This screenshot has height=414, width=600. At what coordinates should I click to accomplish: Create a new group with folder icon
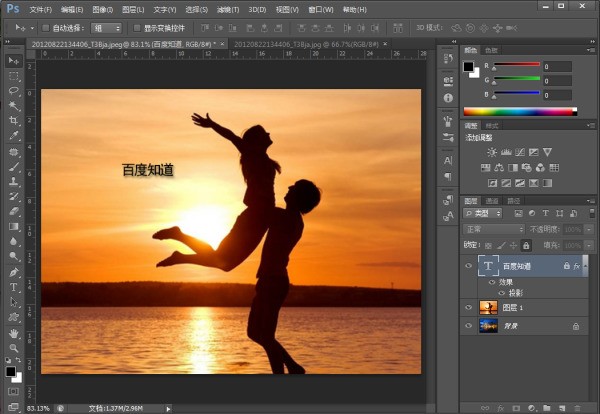point(546,408)
